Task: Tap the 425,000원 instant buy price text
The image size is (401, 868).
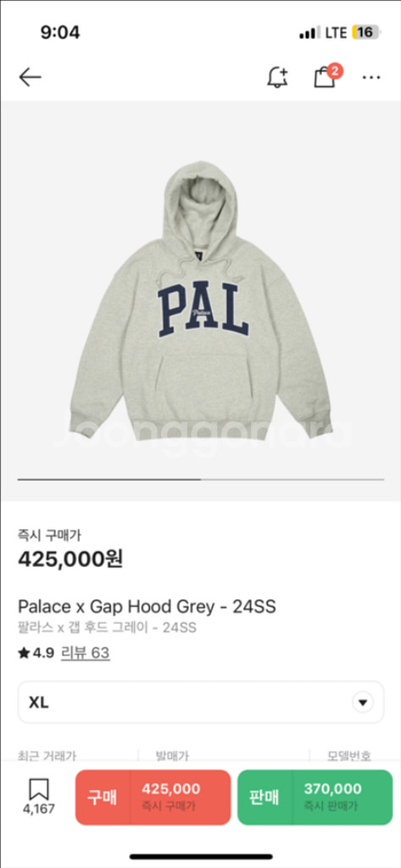Action: 70,559
